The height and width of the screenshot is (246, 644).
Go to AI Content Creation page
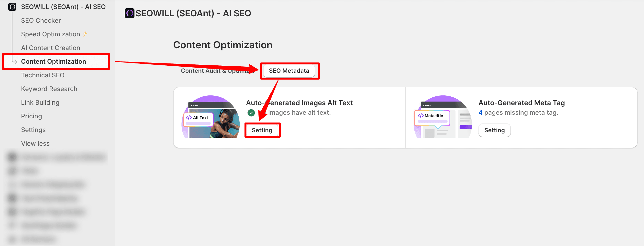point(51,48)
